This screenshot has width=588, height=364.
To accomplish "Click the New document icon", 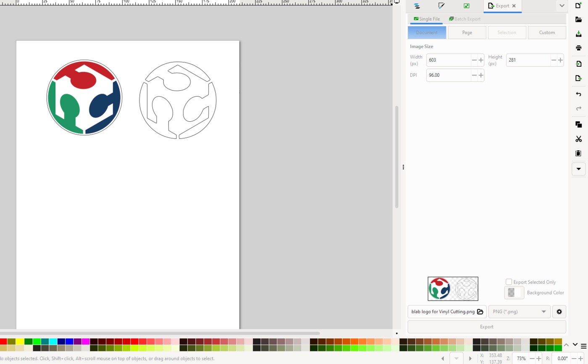I will [578, 5].
